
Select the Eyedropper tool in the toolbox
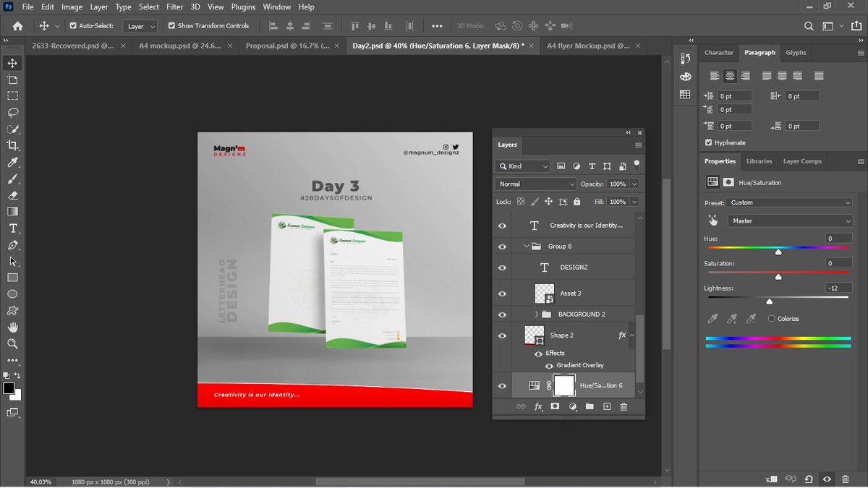(x=12, y=163)
